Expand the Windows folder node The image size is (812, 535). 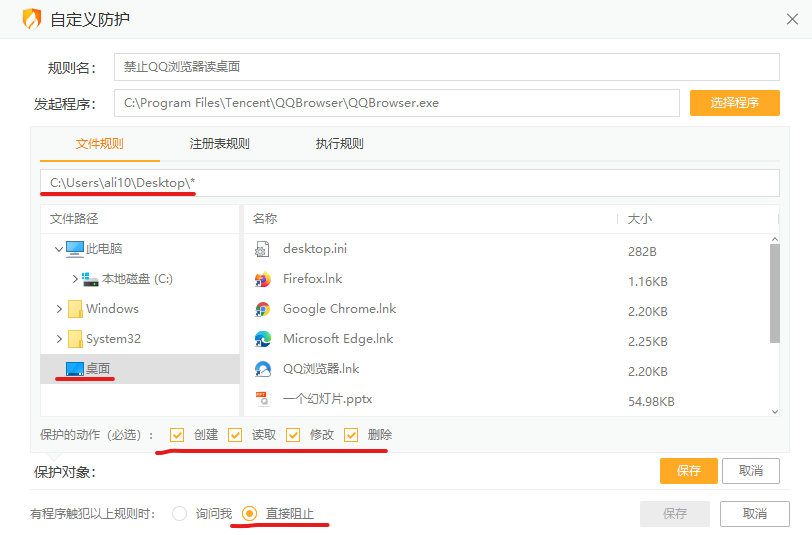59,309
